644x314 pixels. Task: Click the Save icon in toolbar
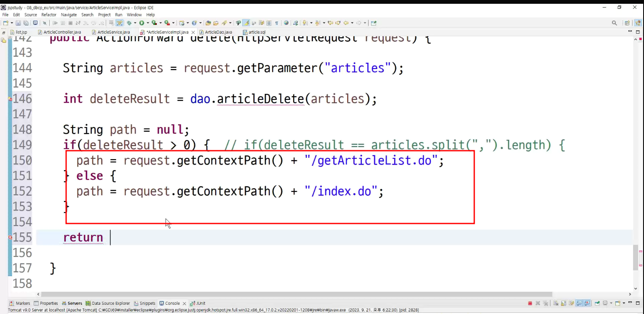(x=18, y=23)
